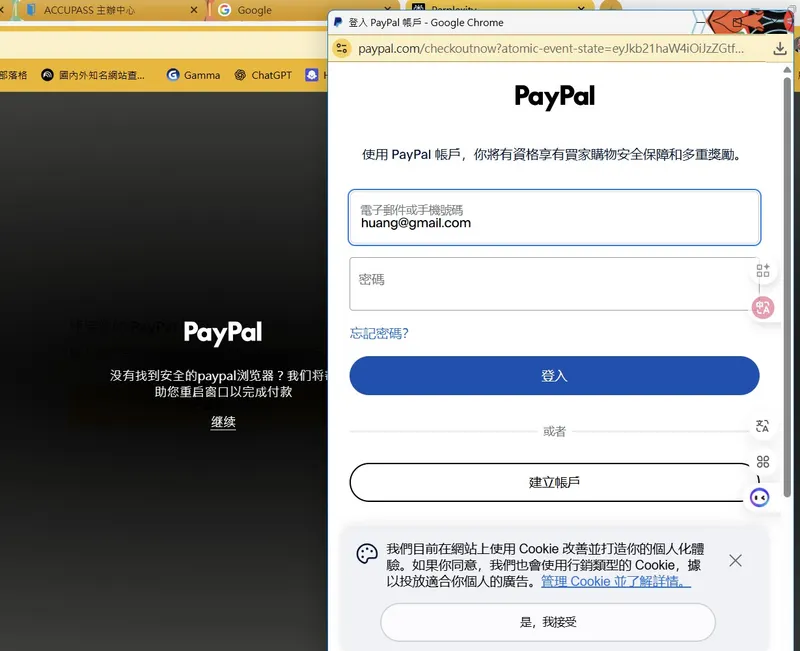Open the 國內外知名網站 bookmark
This screenshot has height=651, width=800.
click(93, 75)
